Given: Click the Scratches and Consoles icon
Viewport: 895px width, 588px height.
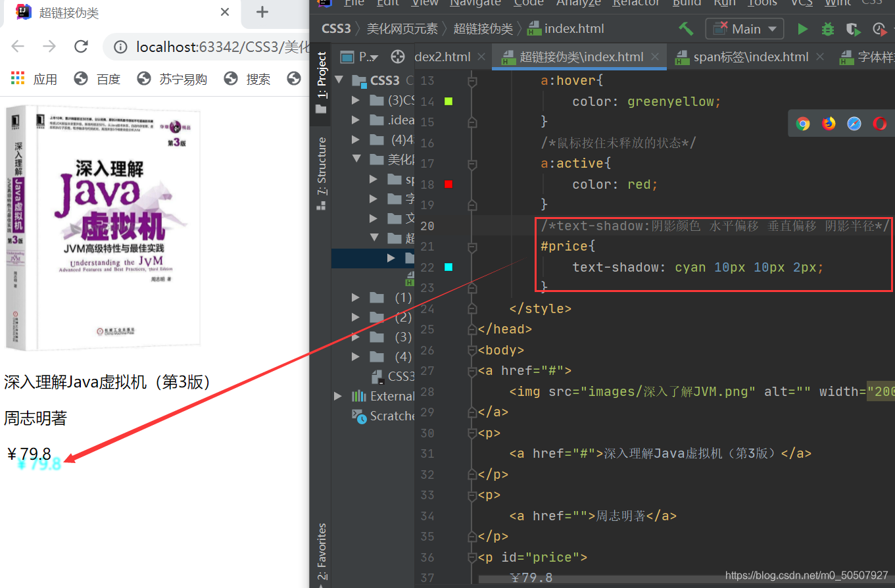Looking at the screenshot, I should coord(359,416).
